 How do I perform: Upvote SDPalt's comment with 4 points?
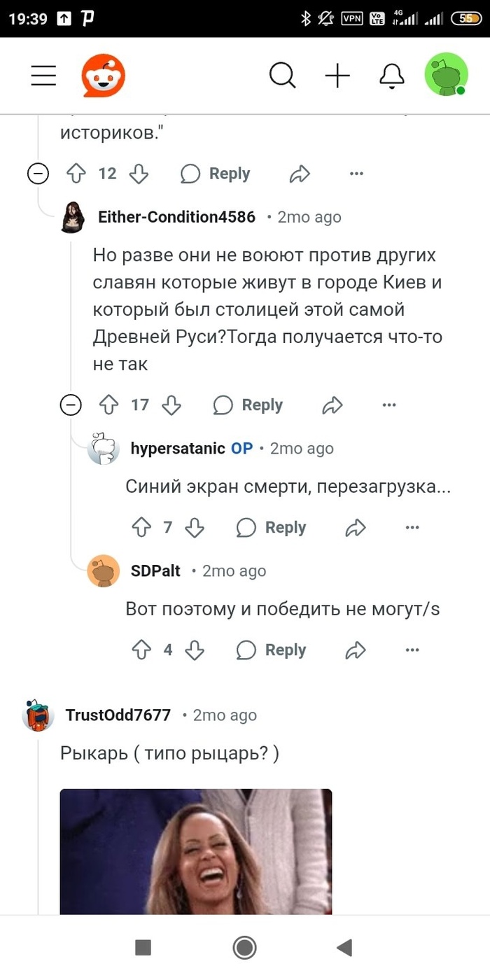coord(141,650)
